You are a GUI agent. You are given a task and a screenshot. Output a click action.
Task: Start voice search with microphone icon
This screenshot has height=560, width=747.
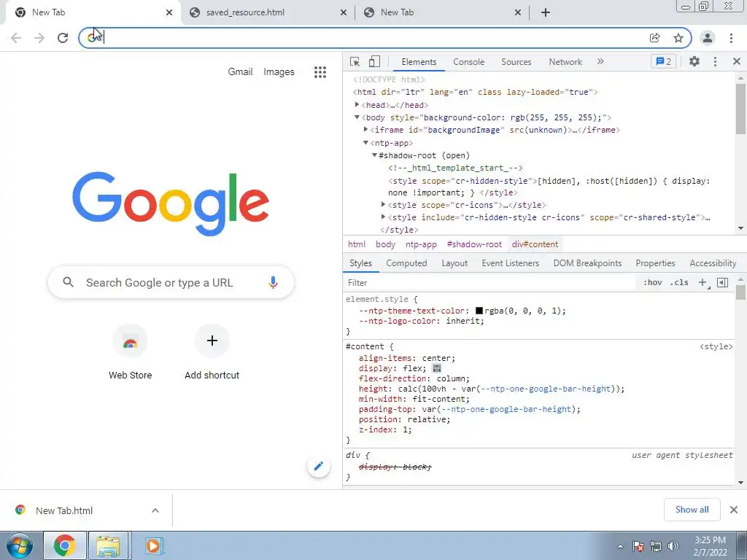(x=273, y=282)
